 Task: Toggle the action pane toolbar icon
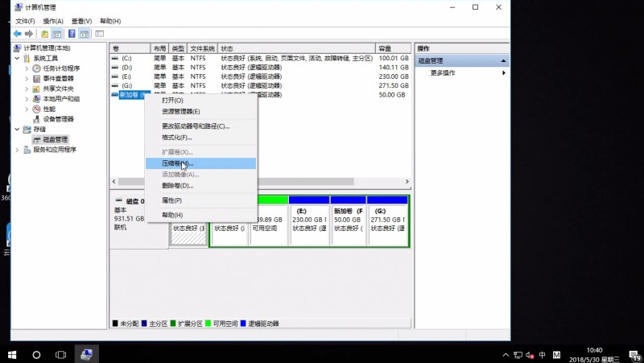click(85, 34)
